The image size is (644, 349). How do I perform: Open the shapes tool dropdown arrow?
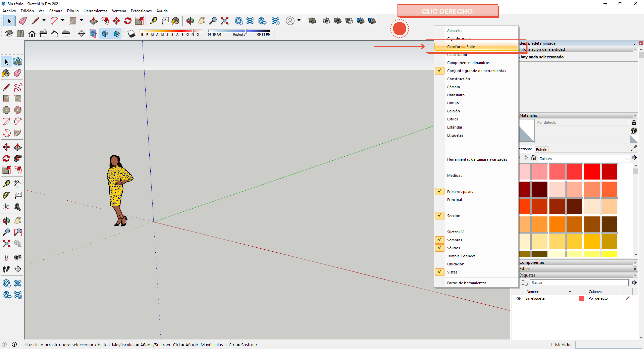pyautogui.click(x=82, y=20)
